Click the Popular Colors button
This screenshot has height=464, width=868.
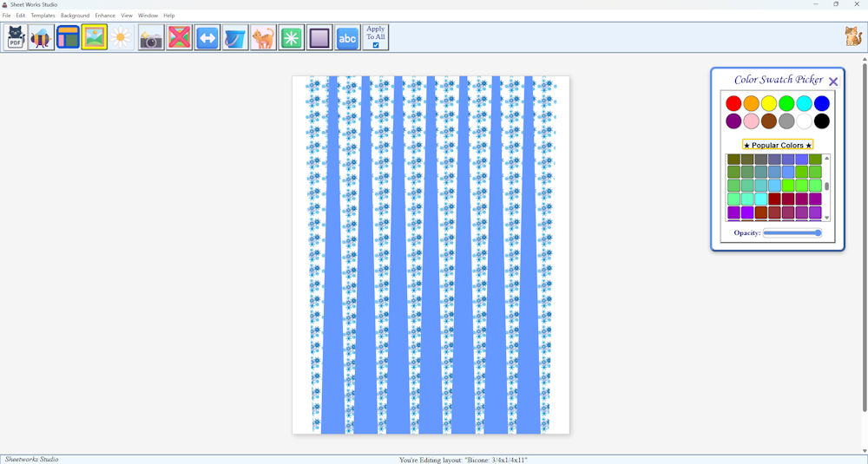(778, 145)
